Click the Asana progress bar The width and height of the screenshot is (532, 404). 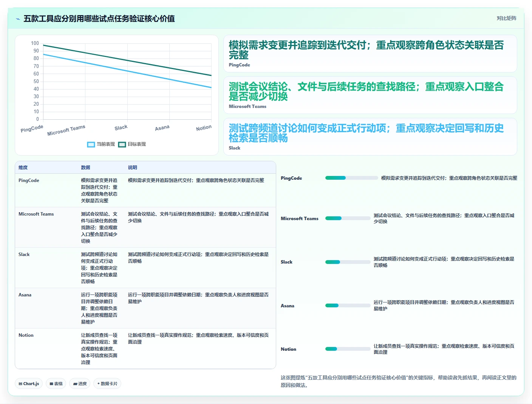(x=348, y=305)
